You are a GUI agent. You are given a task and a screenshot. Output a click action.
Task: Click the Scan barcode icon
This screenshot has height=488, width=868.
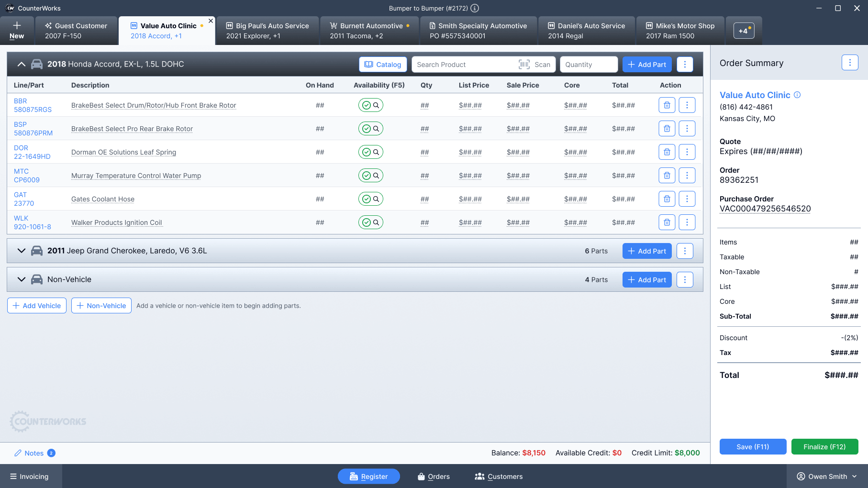[x=524, y=65]
